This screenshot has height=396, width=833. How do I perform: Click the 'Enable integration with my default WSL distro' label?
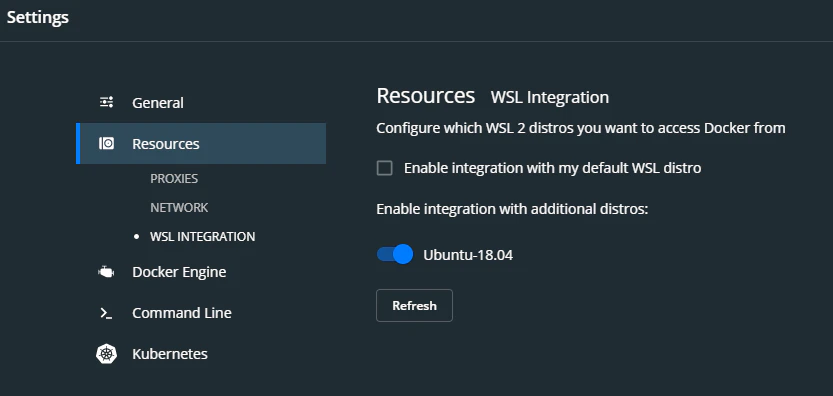[x=552, y=168]
